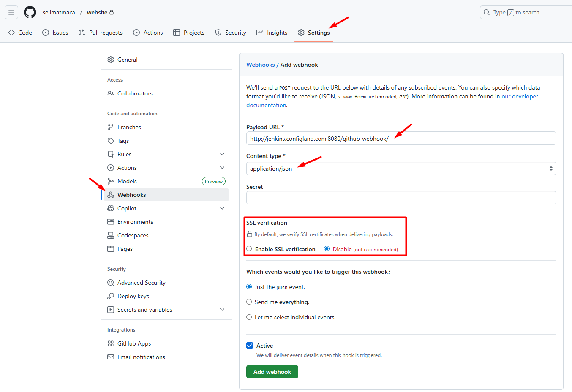Open the Webhooks breadcrumb link
The width and height of the screenshot is (572, 392).
(x=260, y=65)
